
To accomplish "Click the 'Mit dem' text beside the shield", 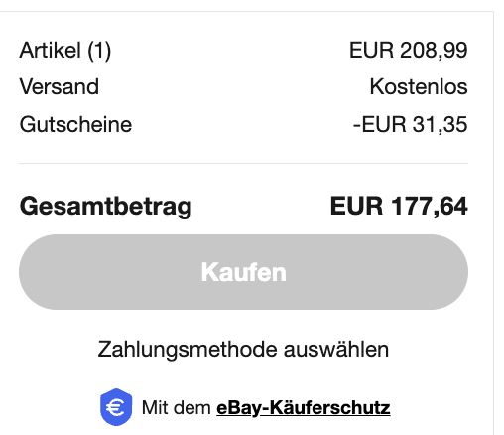I will click(x=176, y=407).
